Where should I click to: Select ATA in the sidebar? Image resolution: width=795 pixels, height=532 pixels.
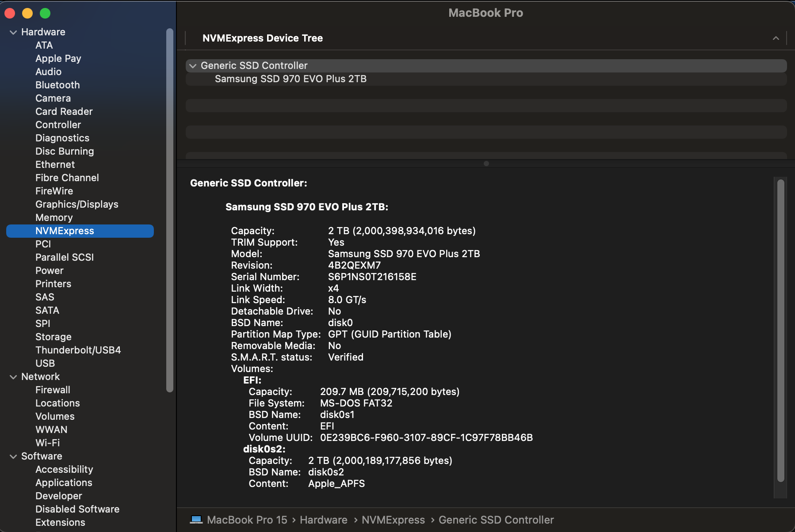[x=44, y=46]
